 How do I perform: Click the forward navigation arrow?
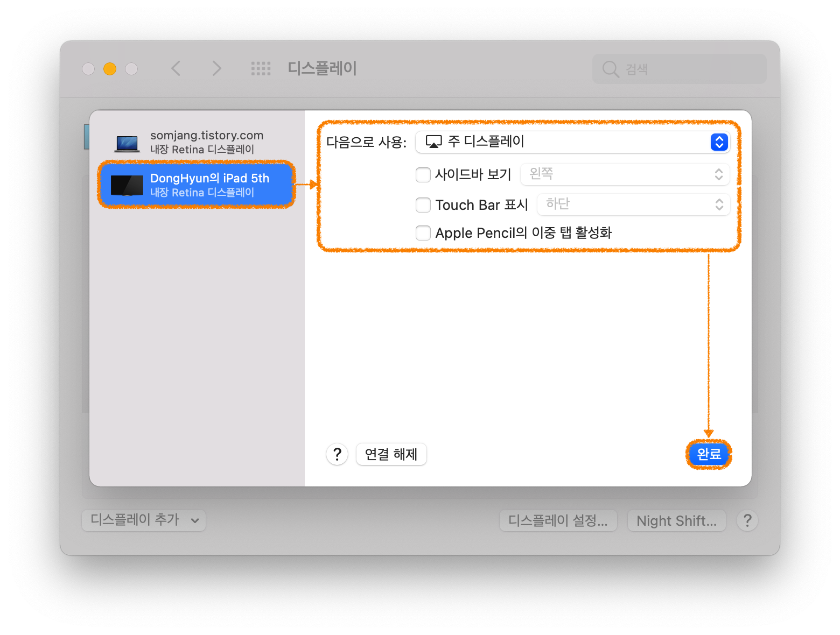[x=216, y=68]
